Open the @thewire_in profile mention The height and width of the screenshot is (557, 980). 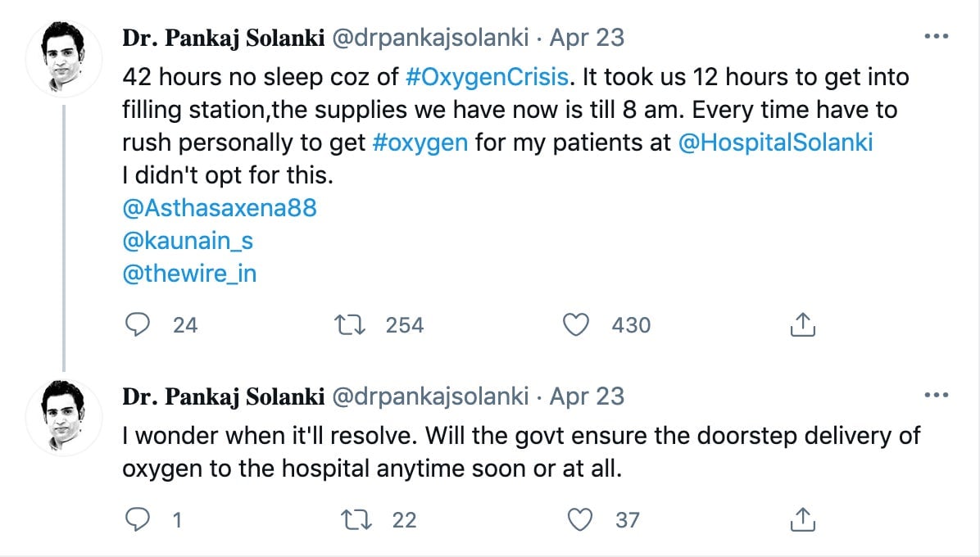[189, 274]
